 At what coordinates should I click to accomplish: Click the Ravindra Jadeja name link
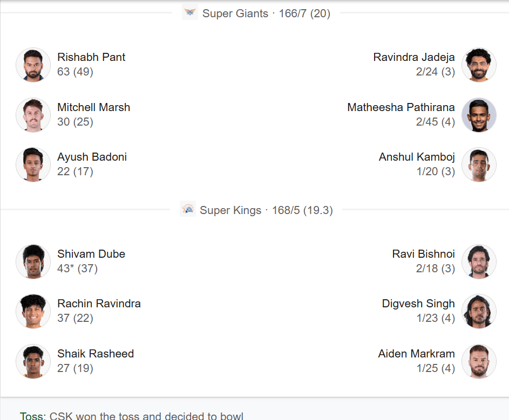point(414,57)
